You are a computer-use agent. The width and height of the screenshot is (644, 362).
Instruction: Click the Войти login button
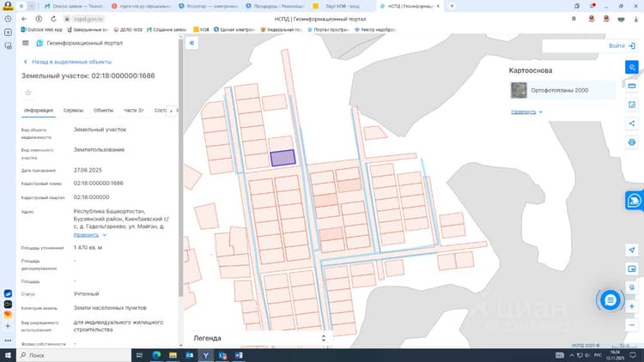[622, 46]
